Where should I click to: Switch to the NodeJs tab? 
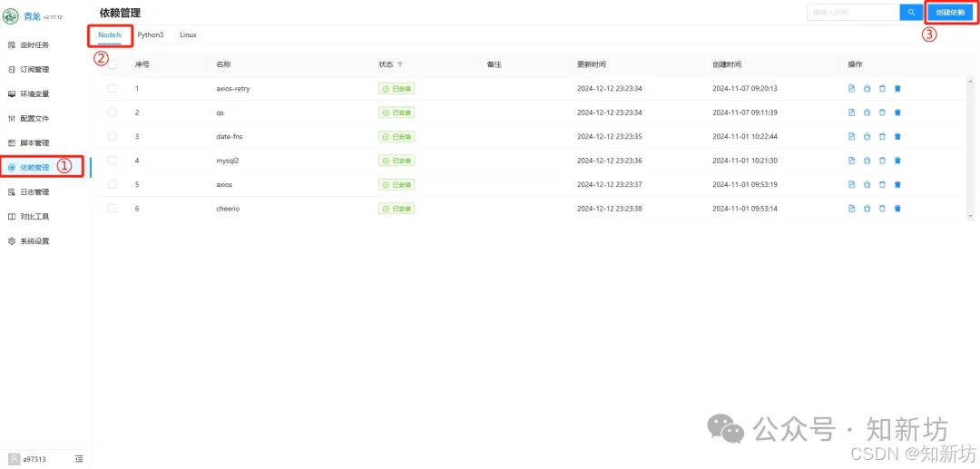pyautogui.click(x=110, y=35)
